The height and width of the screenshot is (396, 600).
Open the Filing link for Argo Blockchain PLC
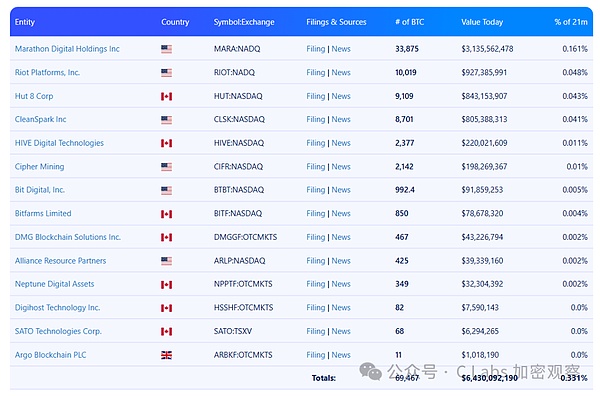point(316,355)
